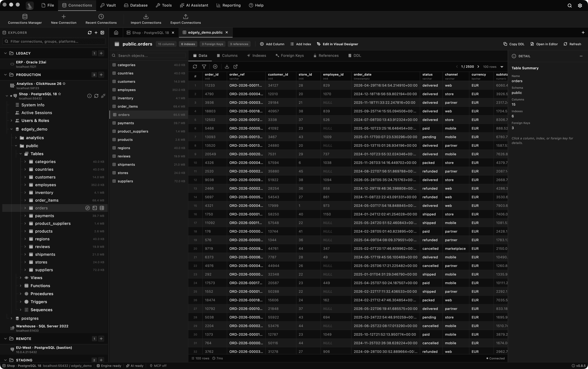Click Export Connections
Screen dimensions: 588x369
185,19
